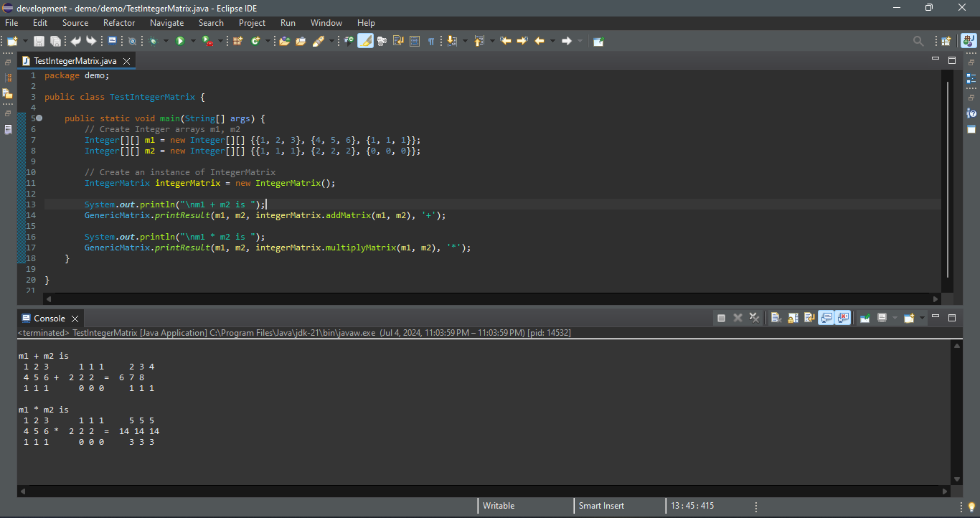Start debugging with the bug icon

pyautogui.click(x=153, y=41)
